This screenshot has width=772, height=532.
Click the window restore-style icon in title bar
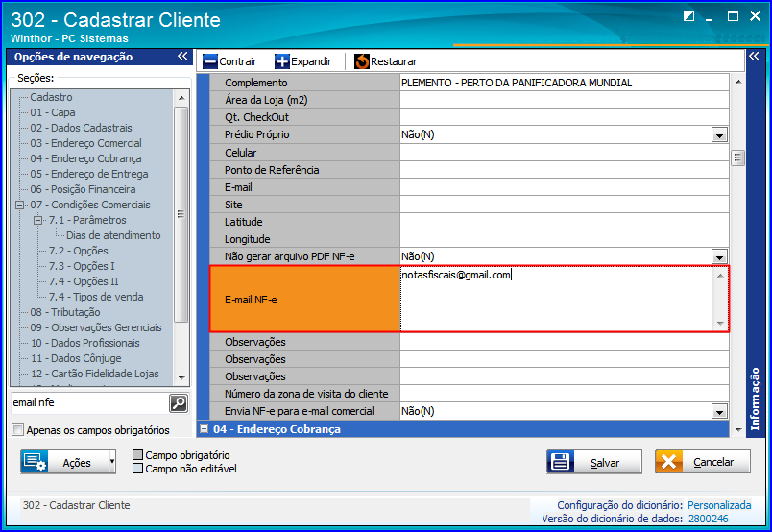pos(688,16)
